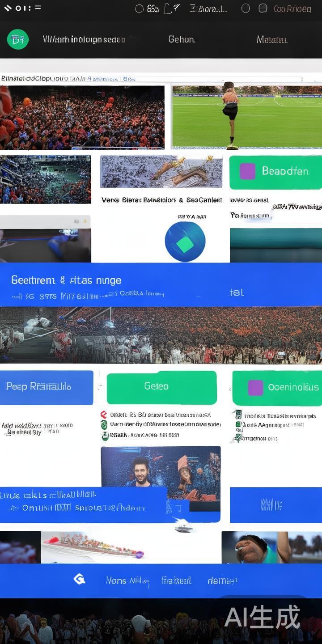This screenshot has width=322, height=644.
Task: Click the blue button right of man's photo
Action: (276, 505)
